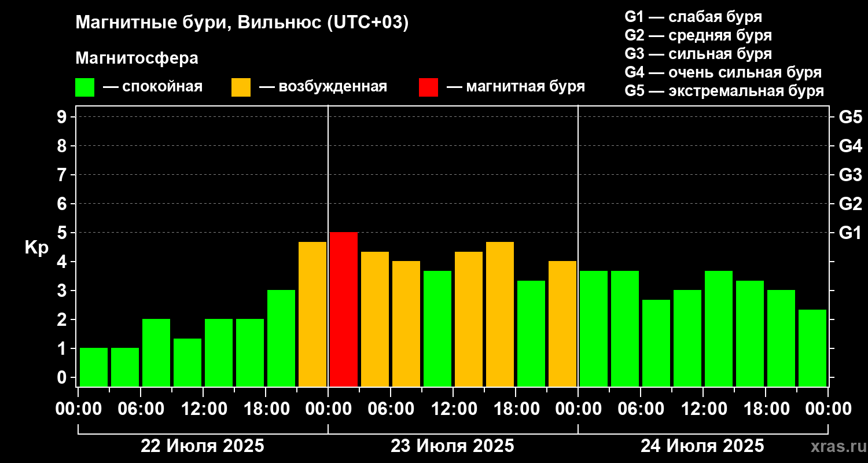Click the green 'спокойная' legend swatch
This screenshot has width=868, height=463.
[84, 87]
